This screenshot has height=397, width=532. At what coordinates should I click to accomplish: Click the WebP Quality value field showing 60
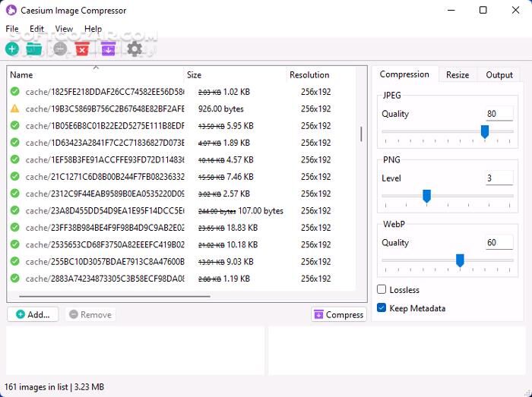pyautogui.click(x=499, y=243)
